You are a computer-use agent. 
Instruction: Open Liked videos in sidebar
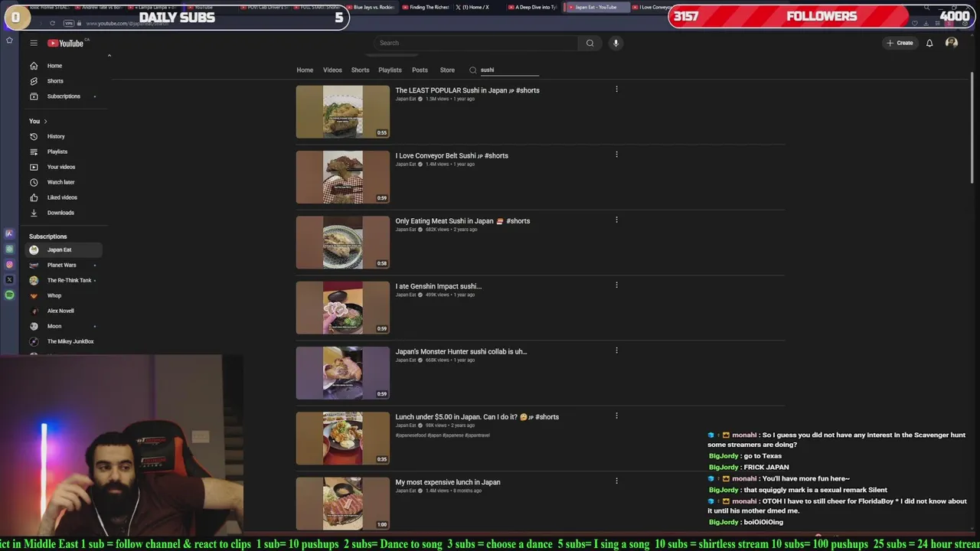62,197
